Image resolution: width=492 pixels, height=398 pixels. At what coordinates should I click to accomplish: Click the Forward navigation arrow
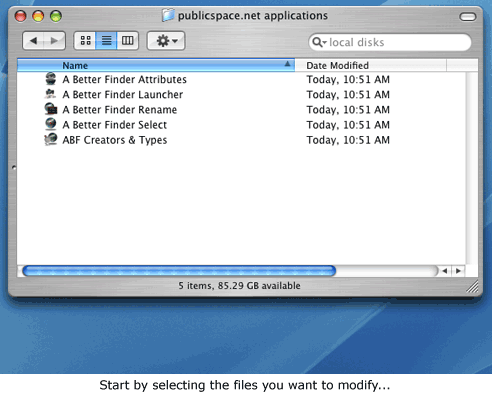coord(54,41)
